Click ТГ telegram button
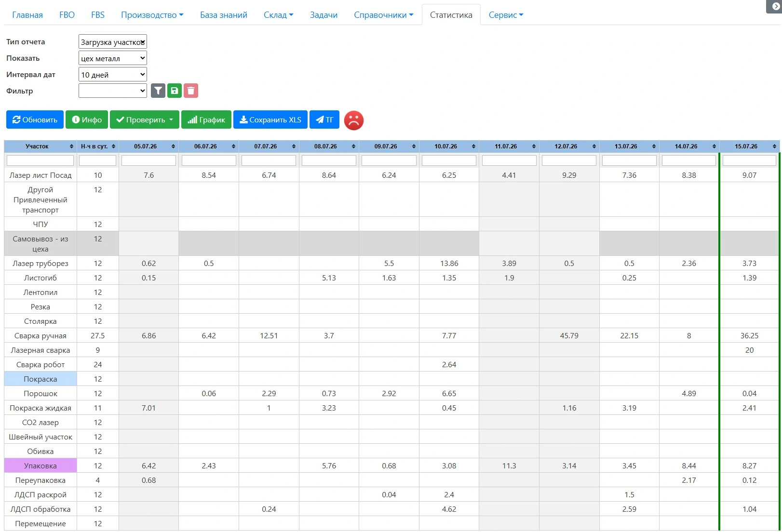Screen dimensions: 782x532 [x=324, y=120]
